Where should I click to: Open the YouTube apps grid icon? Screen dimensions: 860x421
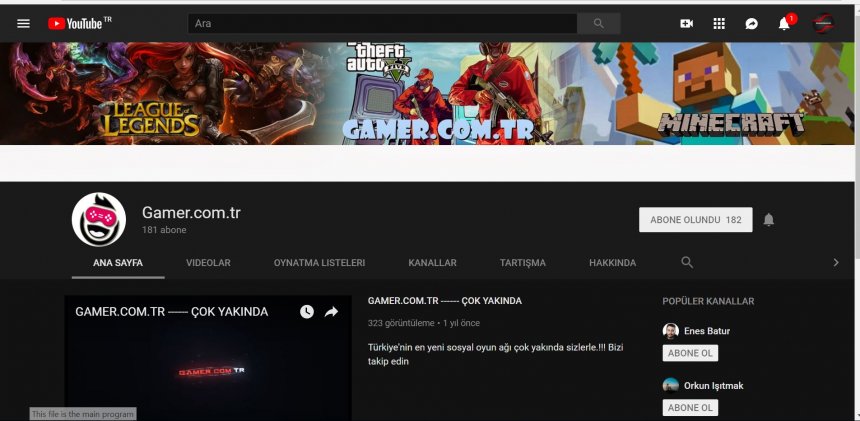[x=718, y=24]
